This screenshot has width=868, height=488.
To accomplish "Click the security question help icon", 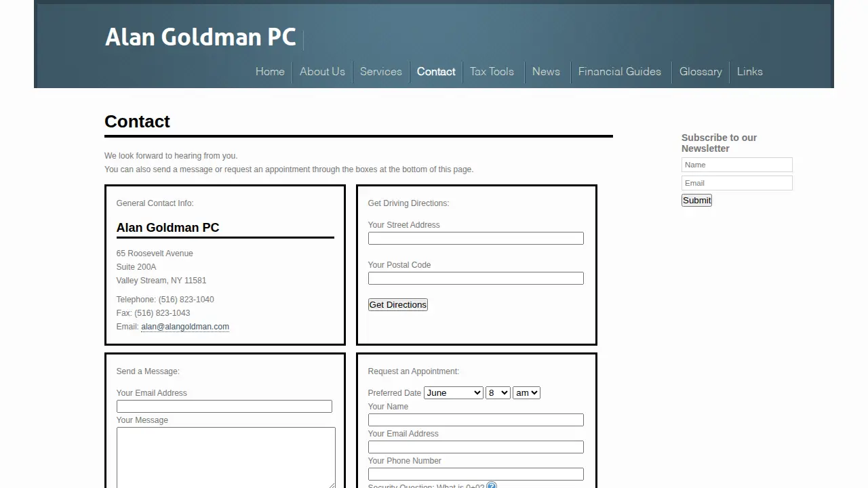I will click(x=492, y=485).
